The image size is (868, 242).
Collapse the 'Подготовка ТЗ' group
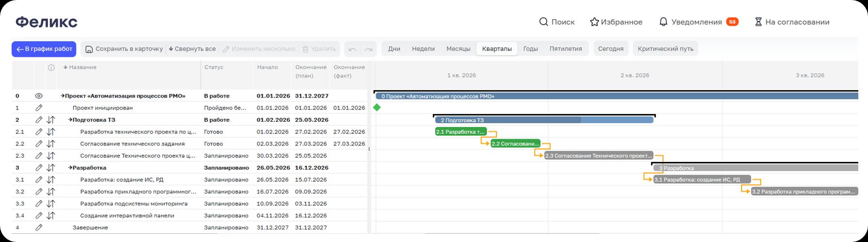70,120
